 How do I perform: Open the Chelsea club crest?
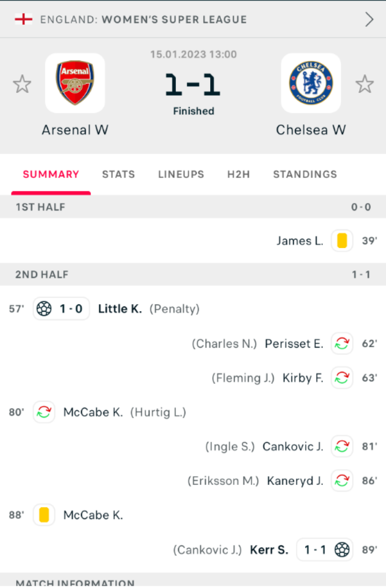click(311, 83)
